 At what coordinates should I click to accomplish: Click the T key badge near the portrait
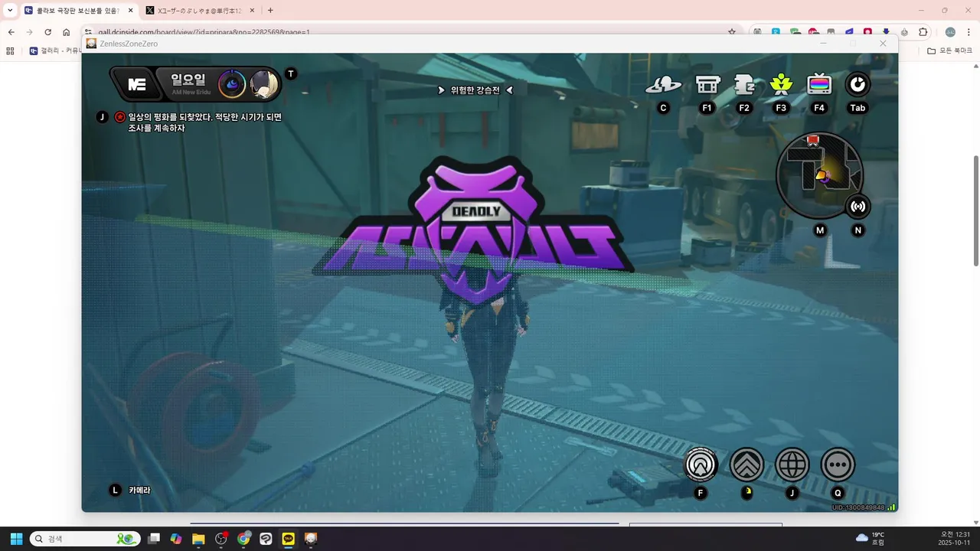tap(290, 73)
